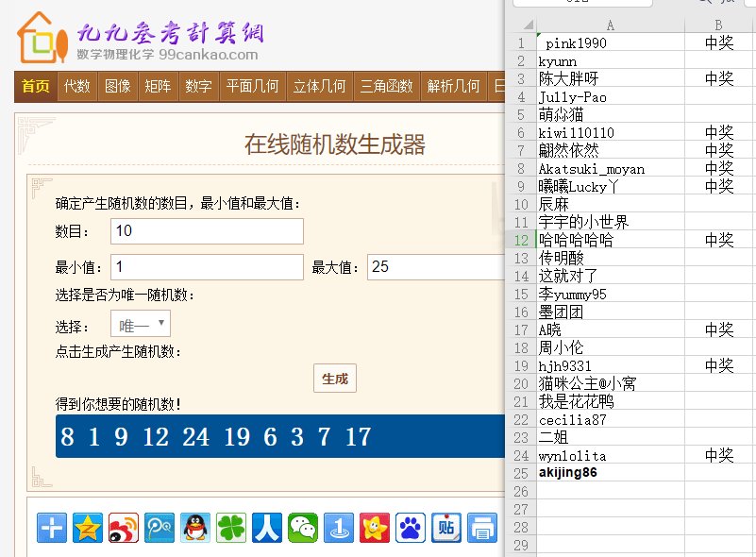Screen dimensions: 756x557
Task: Select cell containing pink1990
Action: 611,42
